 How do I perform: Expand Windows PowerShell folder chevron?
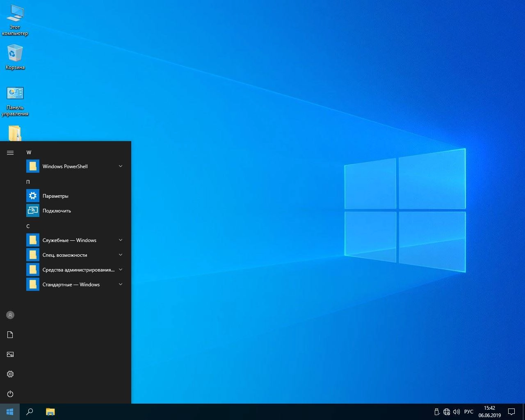121,166
